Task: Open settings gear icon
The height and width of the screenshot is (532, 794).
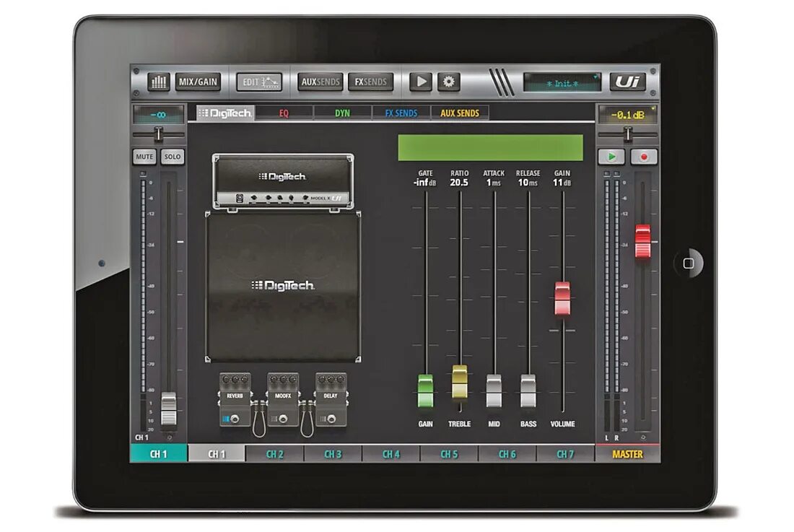Action: tap(449, 82)
